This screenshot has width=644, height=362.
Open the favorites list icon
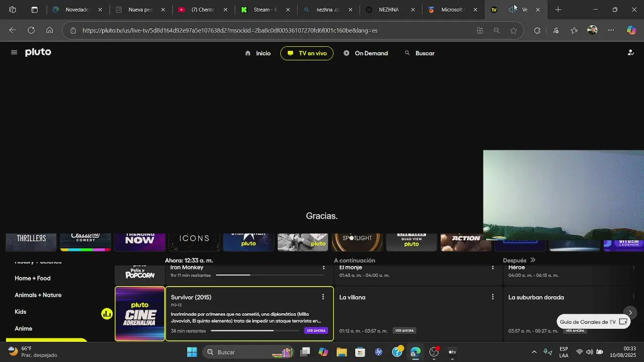point(574,31)
